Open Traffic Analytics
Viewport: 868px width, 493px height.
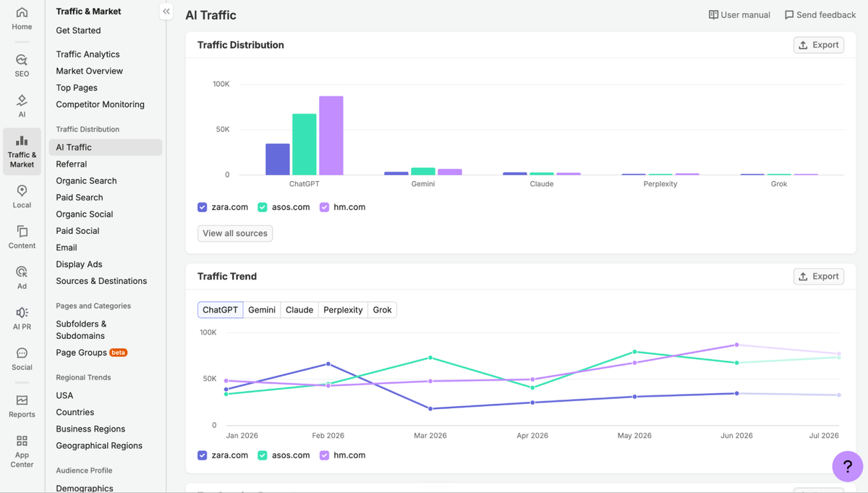[x=88, y=54]
